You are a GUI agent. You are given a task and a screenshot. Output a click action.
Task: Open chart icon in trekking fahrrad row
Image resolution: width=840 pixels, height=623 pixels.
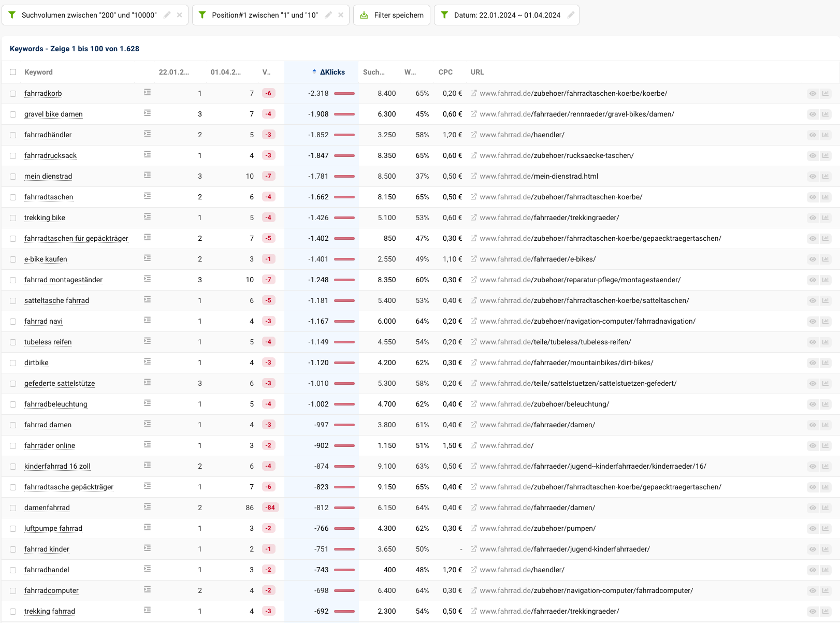[825, 612]
